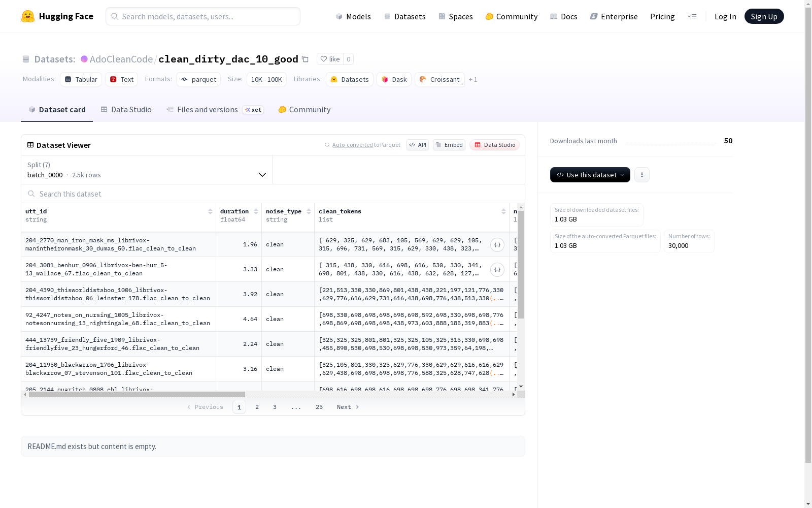Switch to the dataset Community tab

click(x=304, y=110)
